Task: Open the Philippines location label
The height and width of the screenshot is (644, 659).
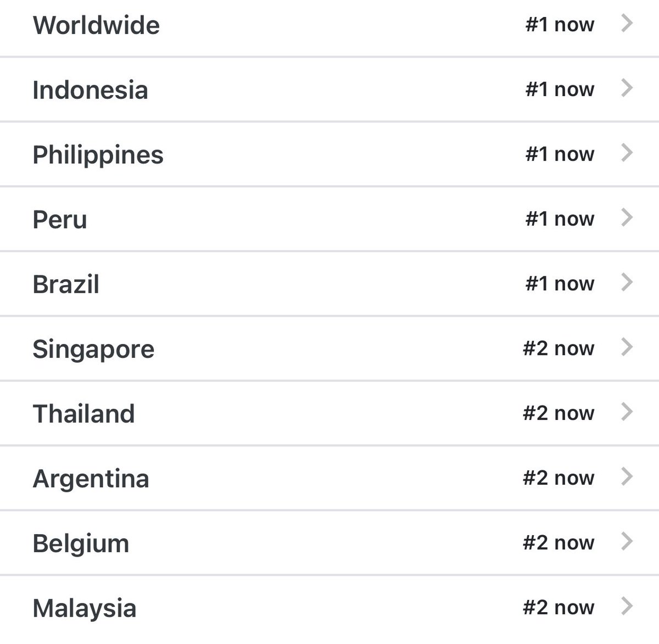Action: [98, 155]
